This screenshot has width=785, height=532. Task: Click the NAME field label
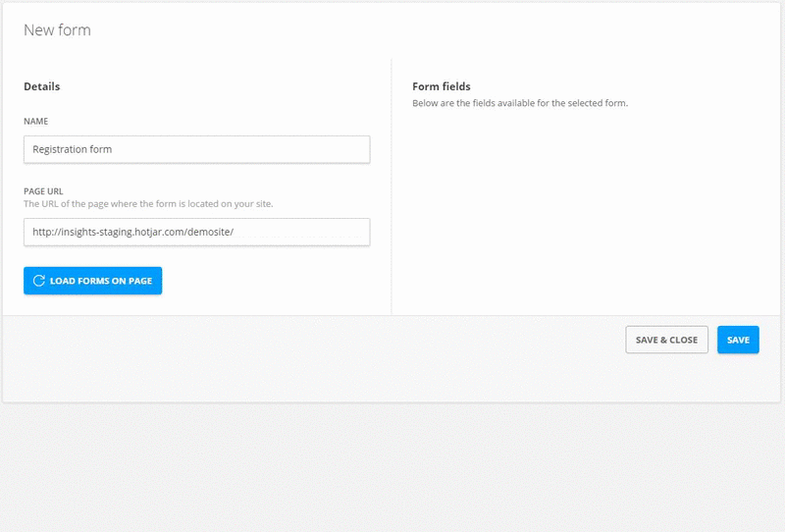(36, 122)
